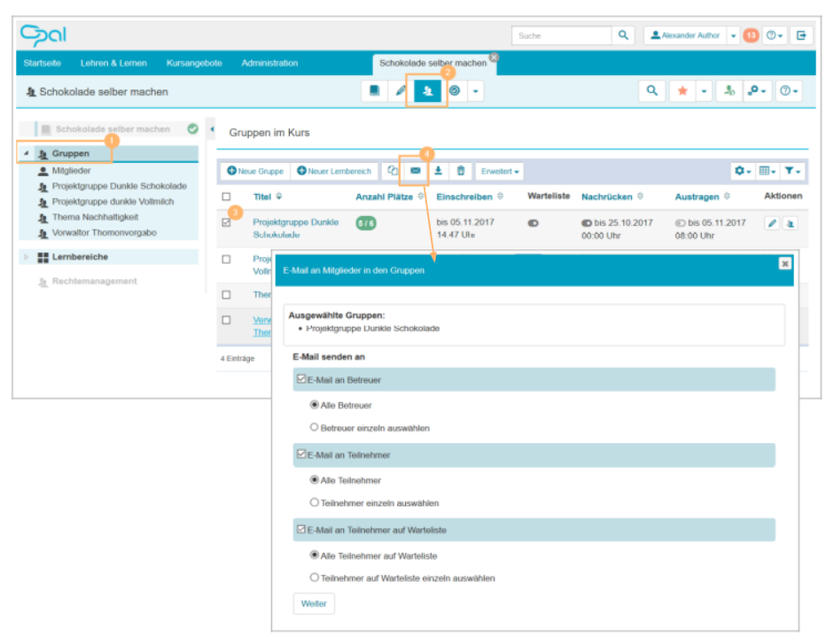Toggle checkbox for Projektgruppe Dunkle Schokolade row
826x644 pixels.
pyautogui.click(x=226, y=223)
